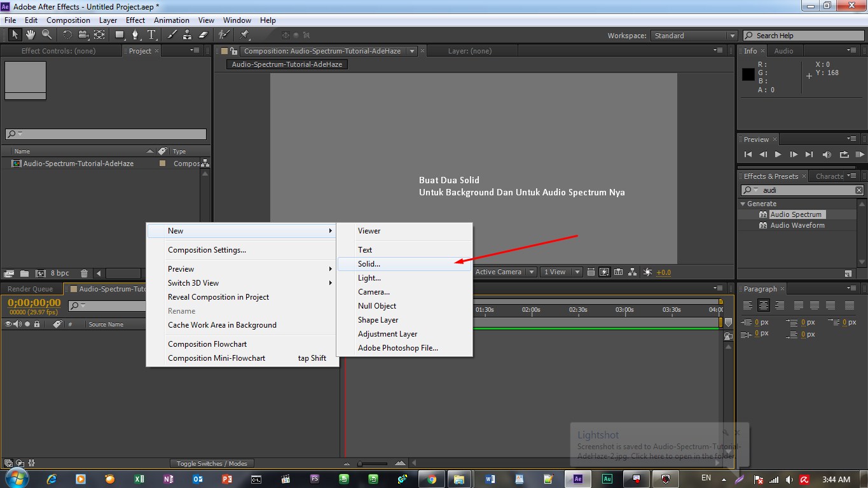Open the Animation menu in menu bar

172,20
